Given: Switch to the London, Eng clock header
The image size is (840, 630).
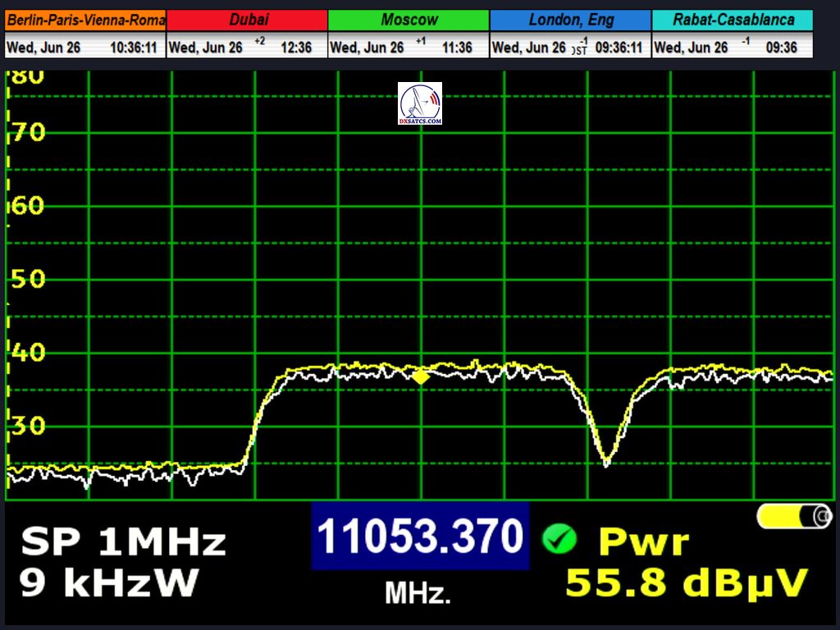Looking at the screenshot, I should pos(570,20).
